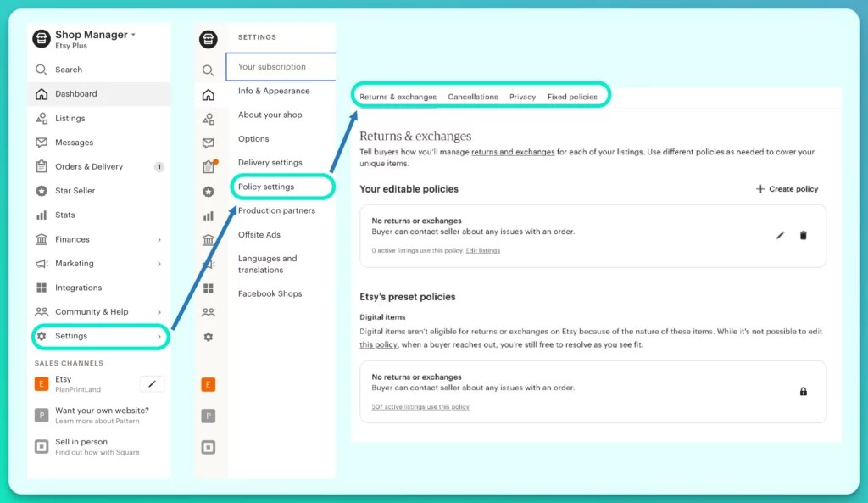Click the pencil icon beside PlanPrintLand channel
Viewport: 868px width, 503px height.
[152, 383]
